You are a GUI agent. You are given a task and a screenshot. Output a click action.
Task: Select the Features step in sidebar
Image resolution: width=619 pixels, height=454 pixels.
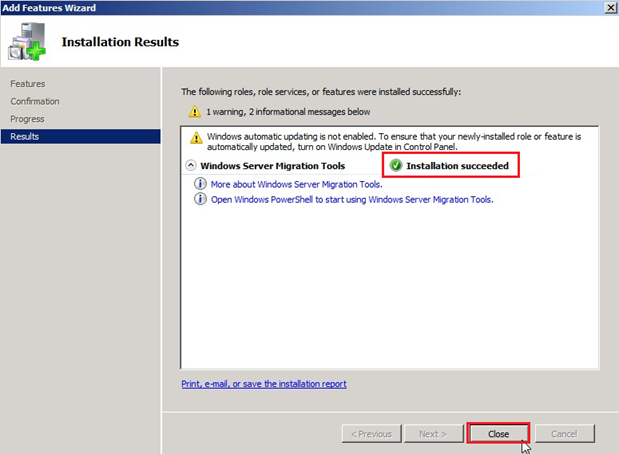(x=28, y=84)
